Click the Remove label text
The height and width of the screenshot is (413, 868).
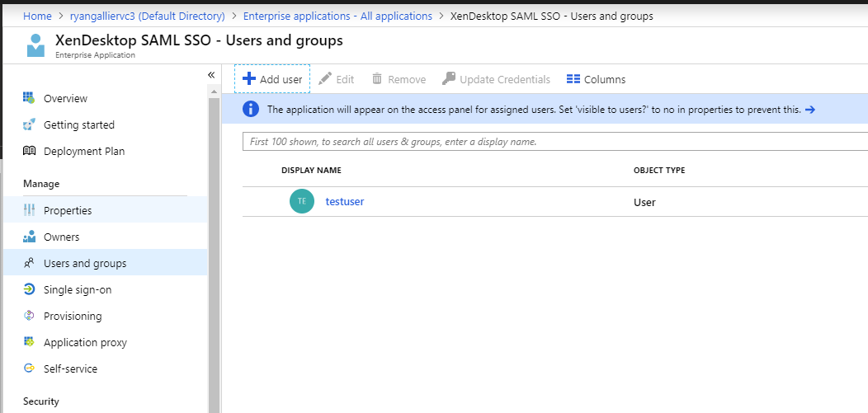tap(407, 79)
